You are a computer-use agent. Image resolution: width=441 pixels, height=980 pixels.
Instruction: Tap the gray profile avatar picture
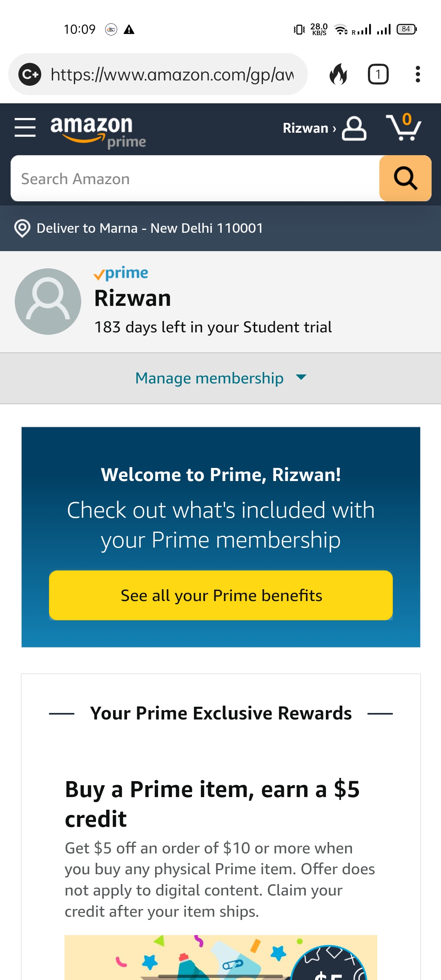click(48, 301)
